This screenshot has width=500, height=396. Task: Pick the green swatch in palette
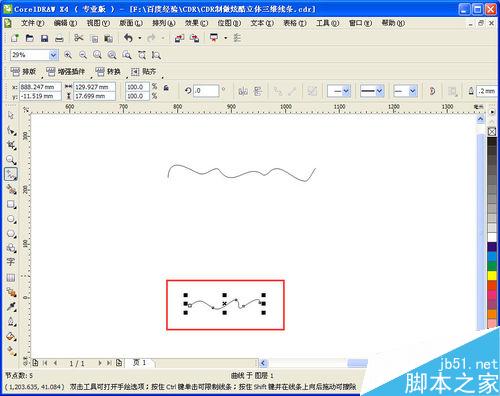click(492, 266)
